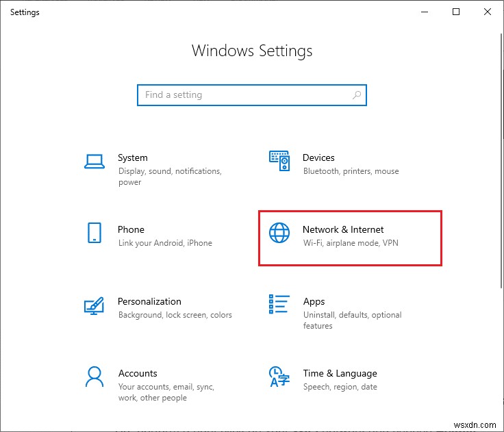The image size is (504, 432).
Task: Click 'Uninstall, defaults, optional features' text
Action: pos(352,320)
